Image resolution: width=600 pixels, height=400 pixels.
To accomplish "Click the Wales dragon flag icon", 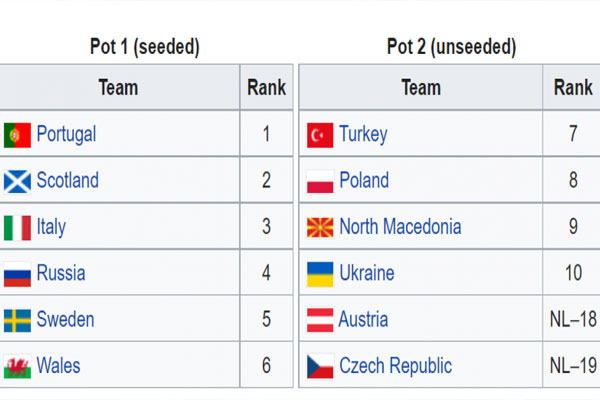I will coord(17,367).
